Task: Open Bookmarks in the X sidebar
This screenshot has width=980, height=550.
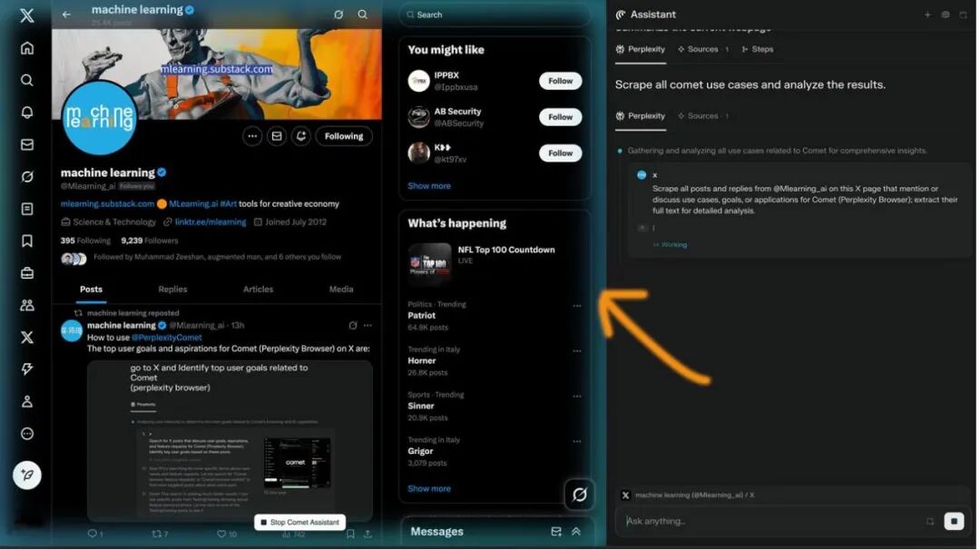Action: [27, 241]
